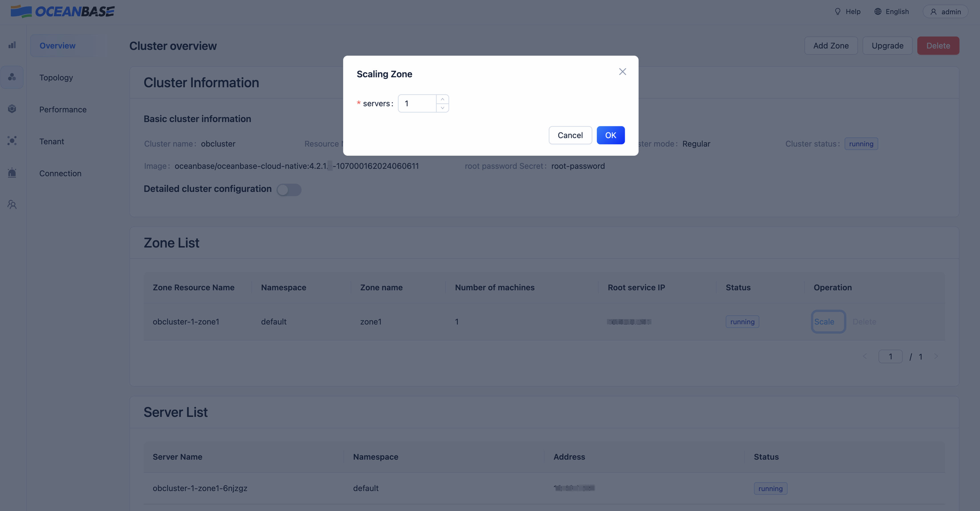The image size is (980, 511).
Task: Click Delete link in zone1 row
Action: coord(864,322)
